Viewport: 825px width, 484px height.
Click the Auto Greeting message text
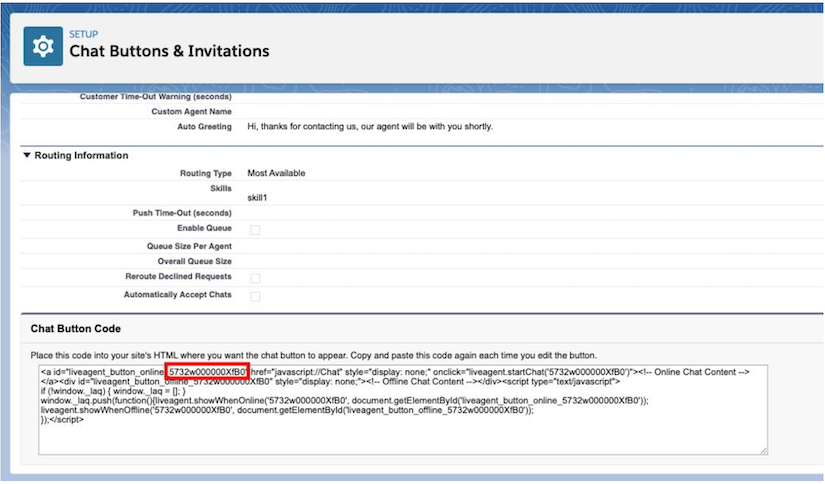370,126
